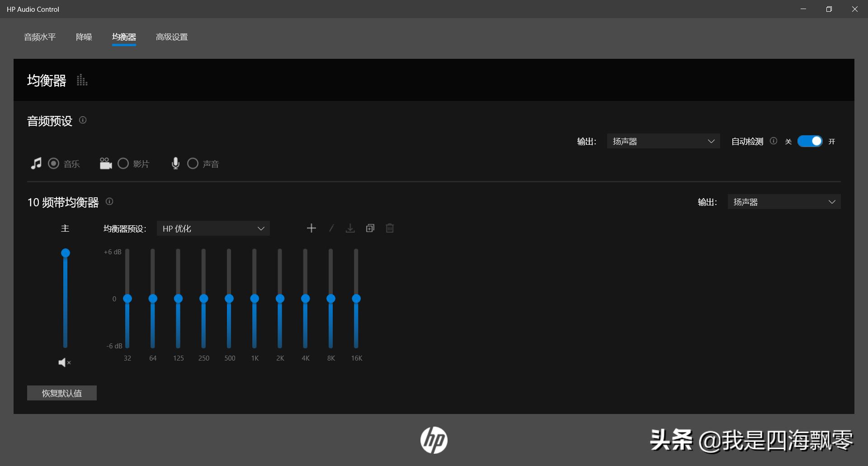The image size is (868, 466).
Task: Click the 64 Hz band slider handle
Action: click(x=153, y=299)
